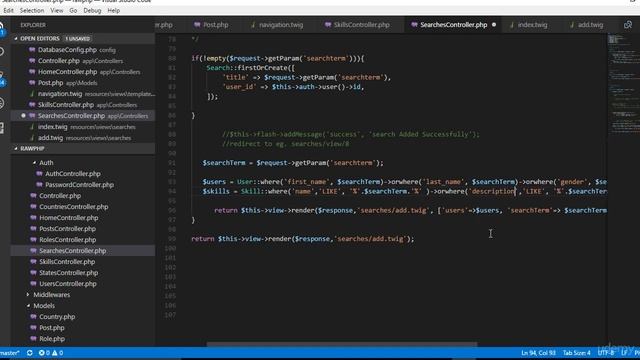Screen dimensions: 640x360
Task: Open Post.php in Open Editors list
Action: 82,83
